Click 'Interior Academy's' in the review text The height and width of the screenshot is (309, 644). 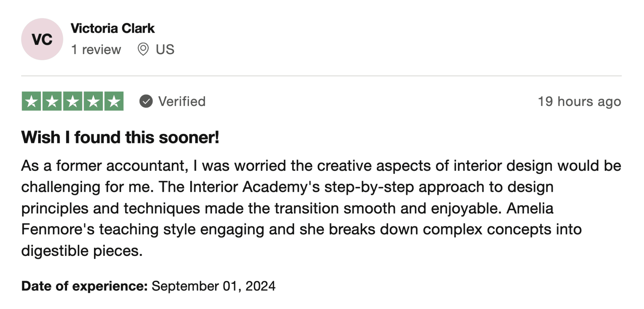click(x=254, y=187)
